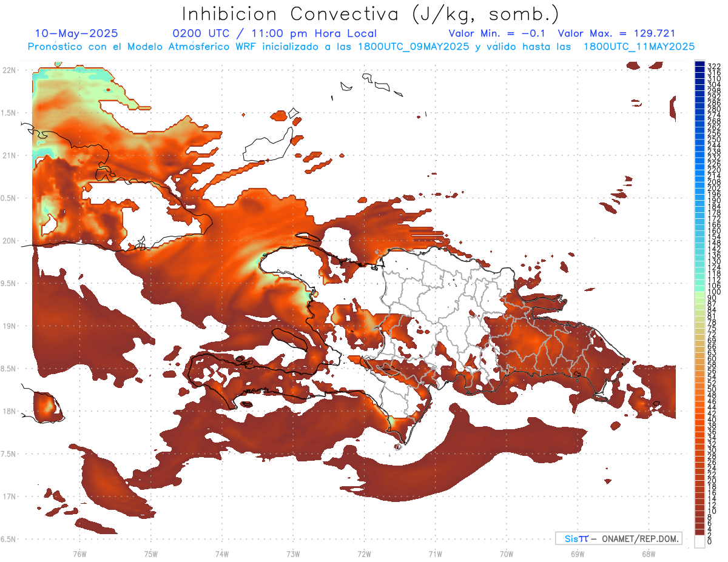This screenshot has width=728, height=562.
Task: Click the 74W longitude label
Action: 221,554
